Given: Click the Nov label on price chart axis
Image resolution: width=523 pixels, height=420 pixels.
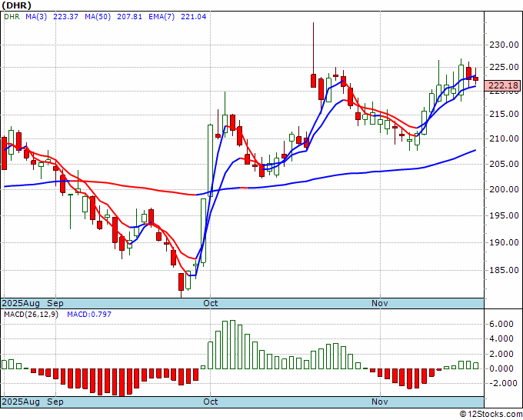Looking at the screenshot, I should pyautogui.click(x=380, y=303).
